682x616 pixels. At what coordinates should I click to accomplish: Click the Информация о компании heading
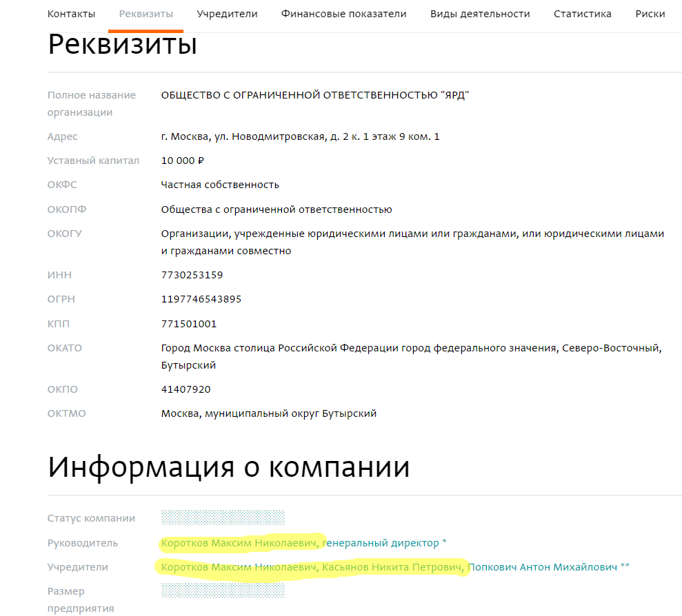coord(229,467)
